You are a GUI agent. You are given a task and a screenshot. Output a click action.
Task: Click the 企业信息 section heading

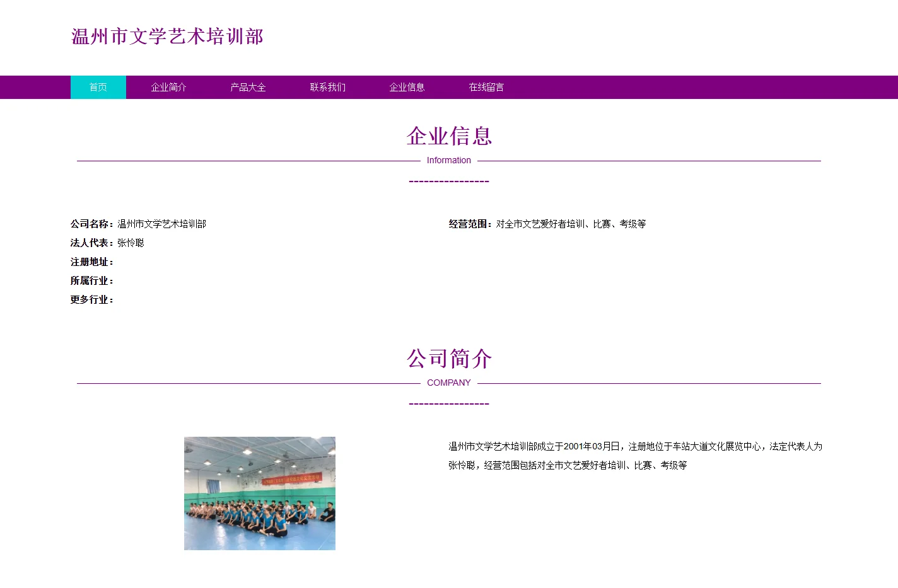[x=449, y=136]
